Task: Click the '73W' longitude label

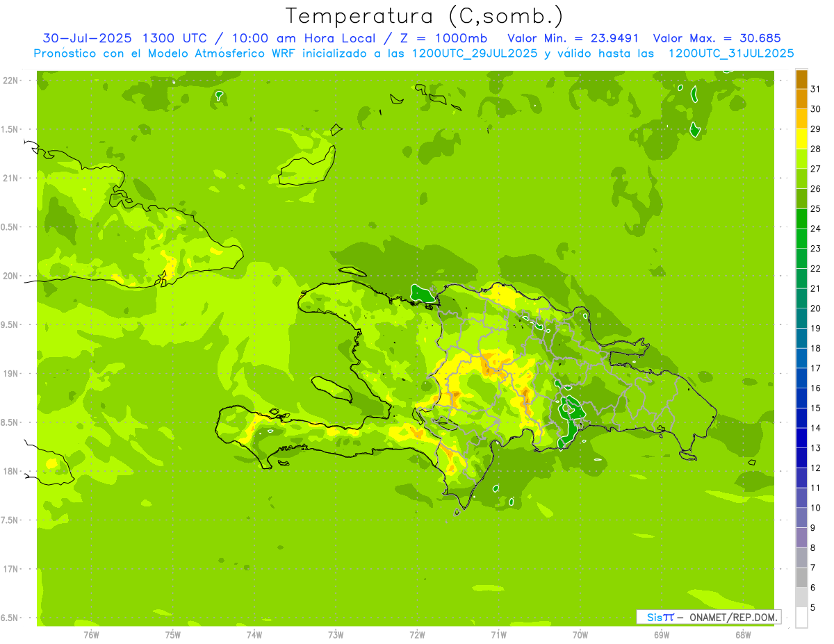Action: [x=336, y=635]
